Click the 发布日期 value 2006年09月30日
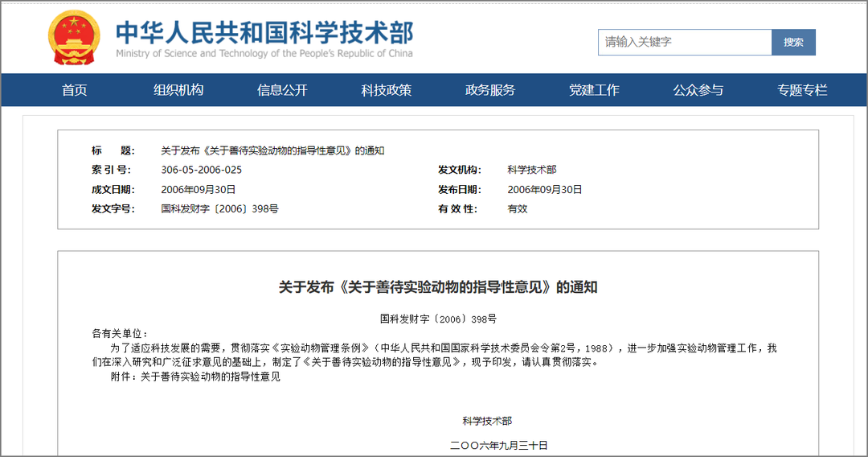 pos(545,189)
